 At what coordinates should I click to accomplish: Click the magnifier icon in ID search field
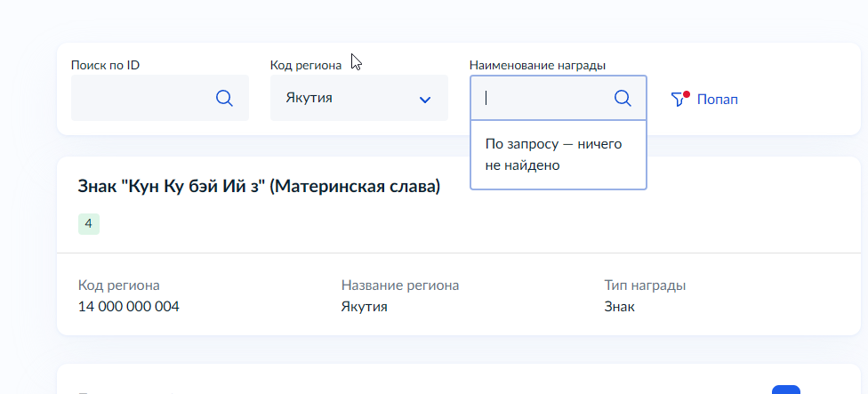point(224,98)
